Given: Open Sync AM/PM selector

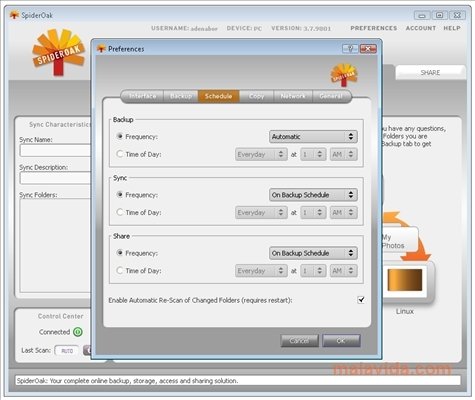Looking at the screenshot, I should click(x=343, y=212).
